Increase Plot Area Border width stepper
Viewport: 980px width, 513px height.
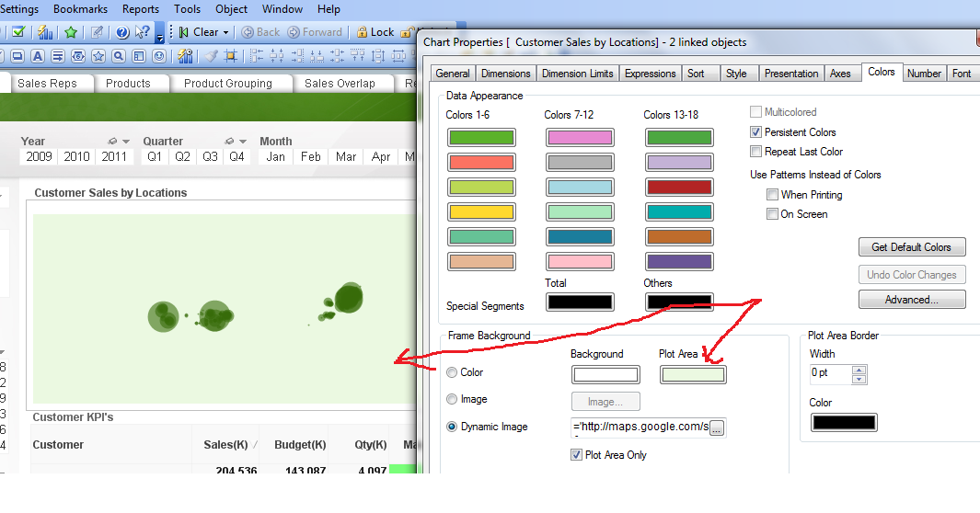pyautogui.click(x=859, y=370)
